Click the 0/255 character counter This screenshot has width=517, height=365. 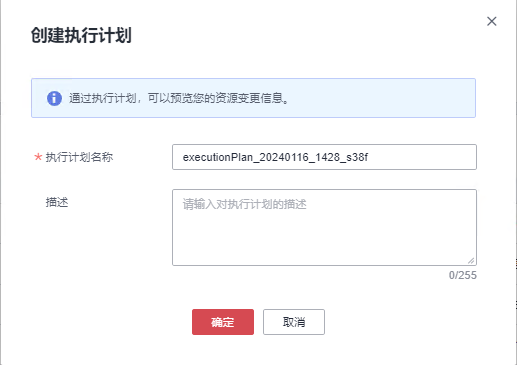[463, 275]
